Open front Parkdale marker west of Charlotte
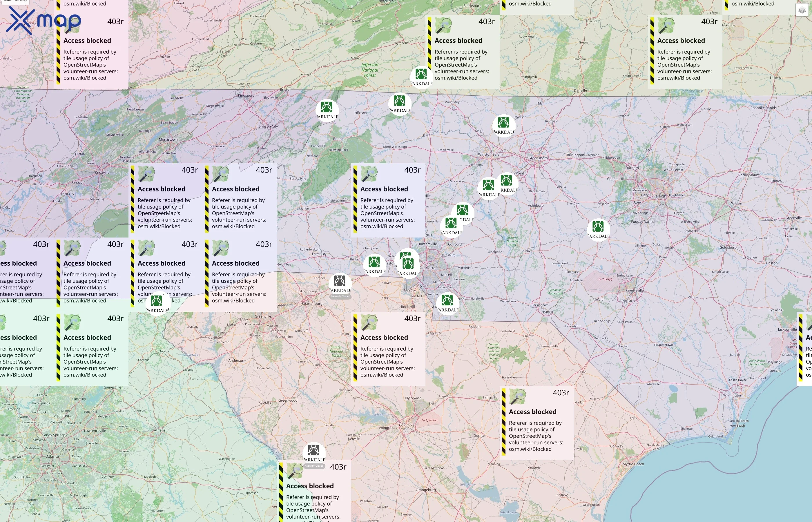Viewport: 812px width, 522px height. pos(408,267)
